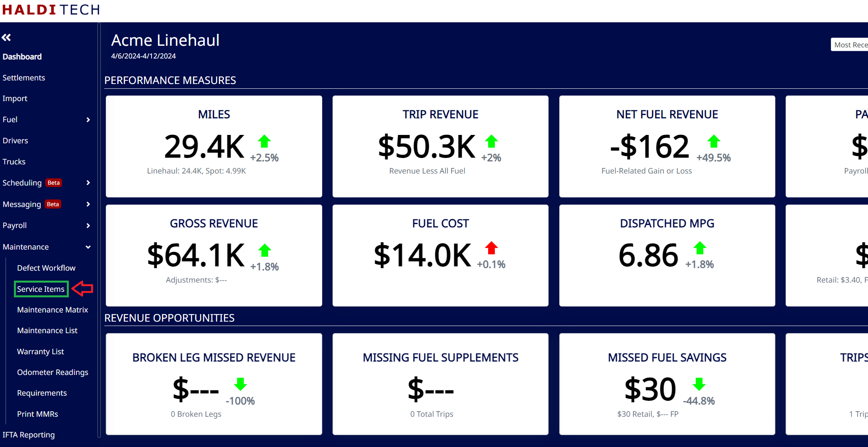The height and width of the screenshot is (447, 868).
Task: Open Maintenance List page
Action: click(x=47, y=330)
